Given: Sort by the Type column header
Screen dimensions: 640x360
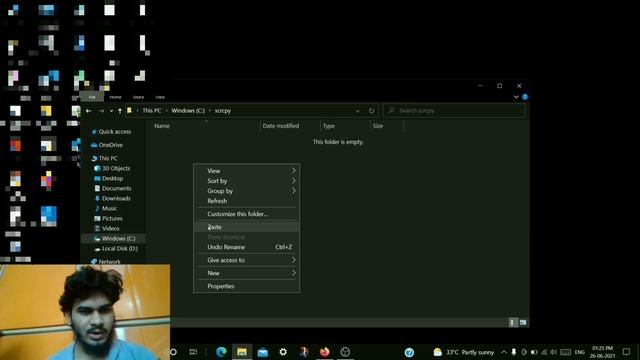Looking at the screenshot, I should click(329, 126).
